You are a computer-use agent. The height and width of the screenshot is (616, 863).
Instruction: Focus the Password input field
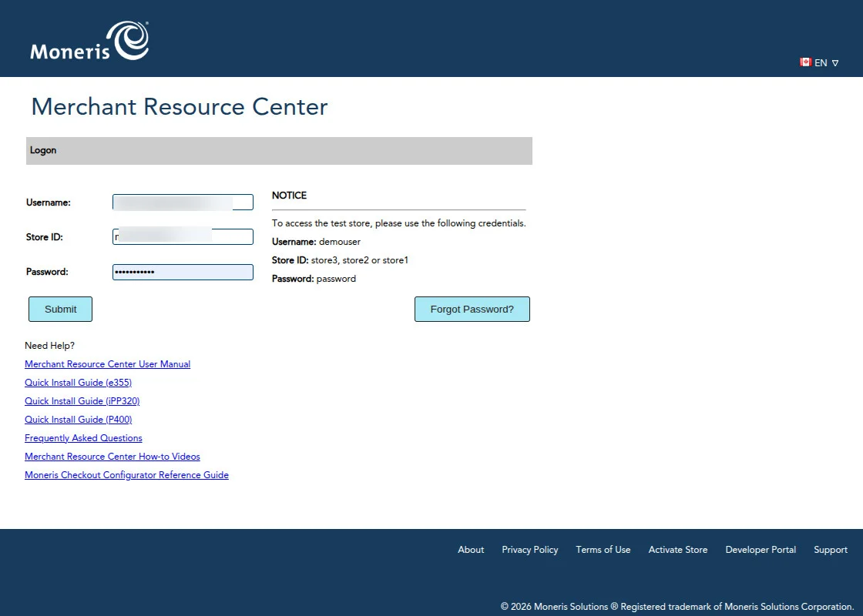click(183, 272)
